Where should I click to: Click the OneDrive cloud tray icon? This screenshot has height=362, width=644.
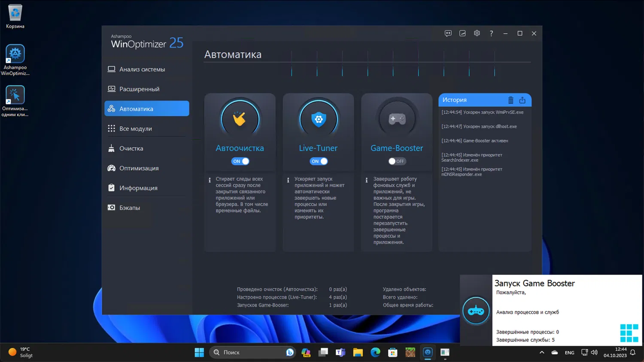tap(555, 353)
